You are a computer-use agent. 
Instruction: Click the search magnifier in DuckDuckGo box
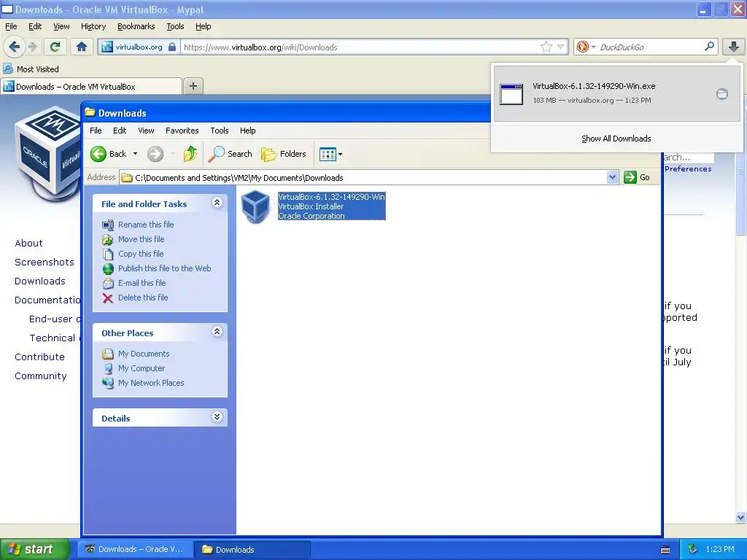[x=709, y=46]
